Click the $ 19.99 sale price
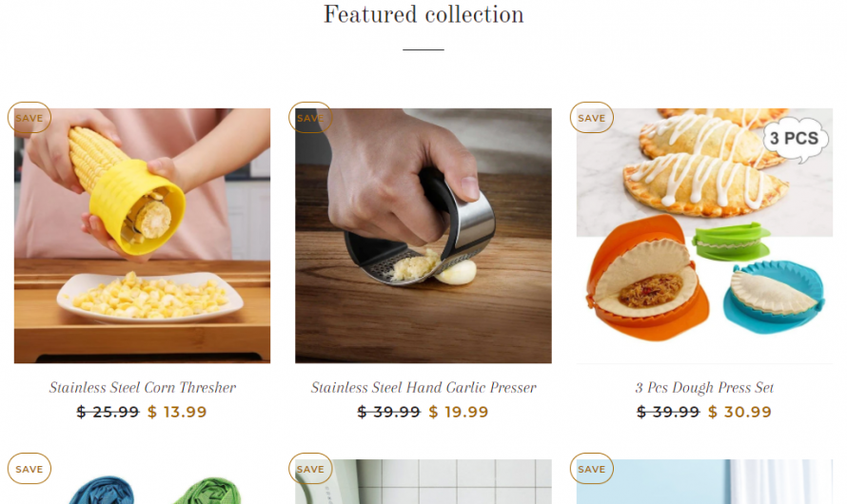Image resolution: width=847 pixels, height=504 pixels. coord(459,412)
